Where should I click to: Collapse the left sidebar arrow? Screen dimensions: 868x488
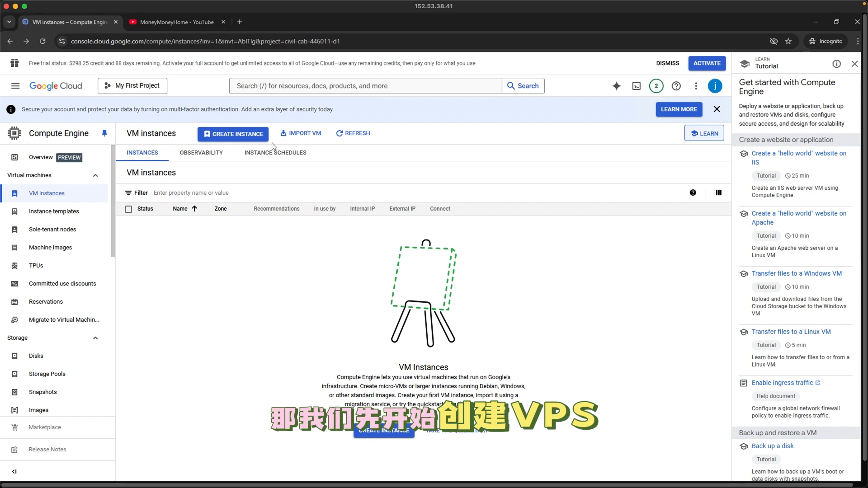pos(14,471)
